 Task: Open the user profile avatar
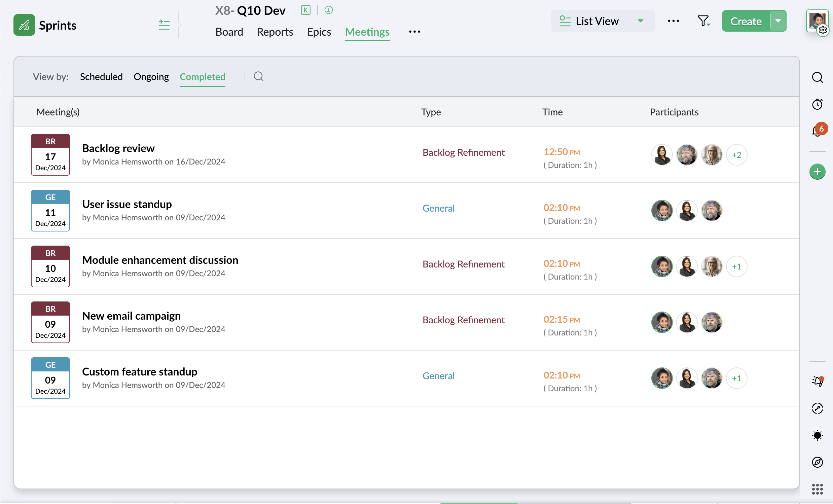tap(817, 20)
